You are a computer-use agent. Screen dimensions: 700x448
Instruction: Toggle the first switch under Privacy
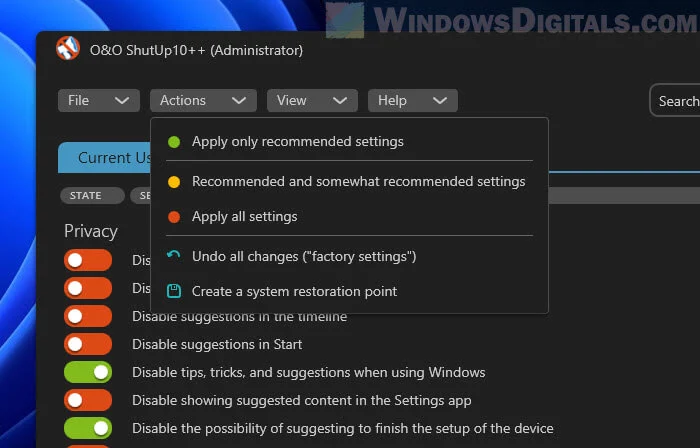pos(88,260)
